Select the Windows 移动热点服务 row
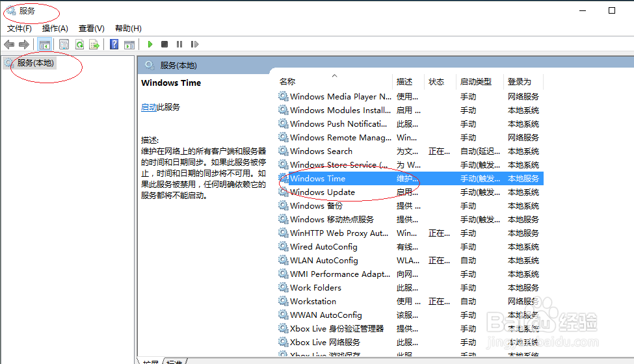The width and height of the screenshot is (634, 364). point(410,219)
